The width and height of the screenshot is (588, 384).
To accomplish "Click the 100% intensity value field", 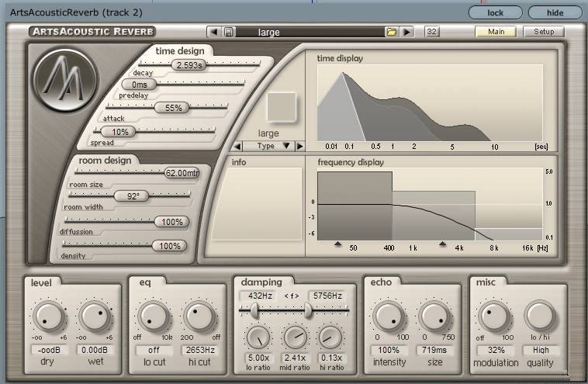I will coord(389,350).
